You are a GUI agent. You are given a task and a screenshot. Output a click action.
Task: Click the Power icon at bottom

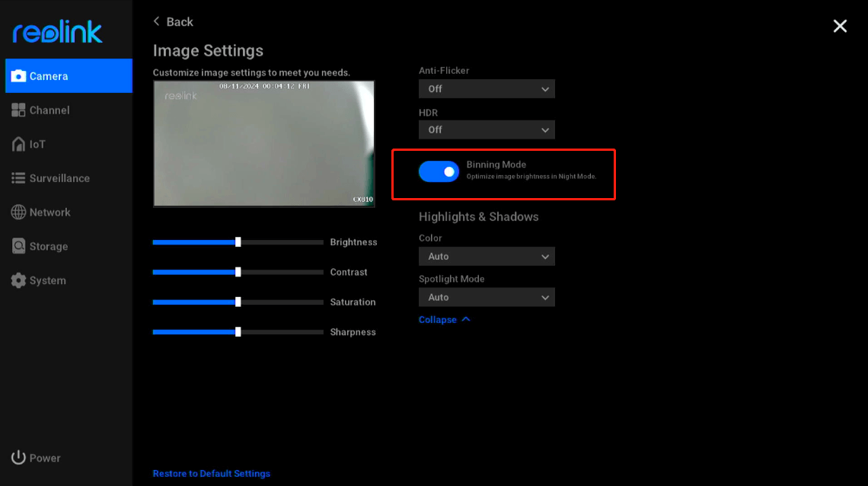pyautogui.click(x=18, y=457)
